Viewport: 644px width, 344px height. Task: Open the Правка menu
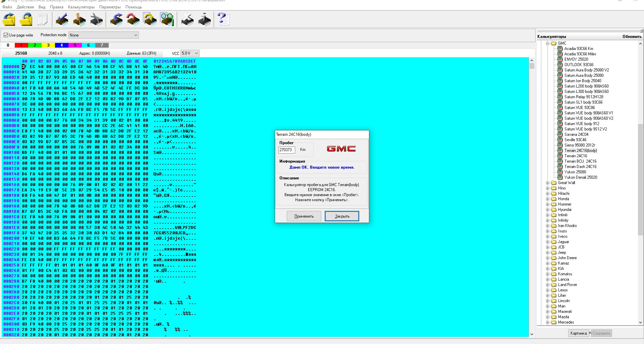[x=57, y=7]
